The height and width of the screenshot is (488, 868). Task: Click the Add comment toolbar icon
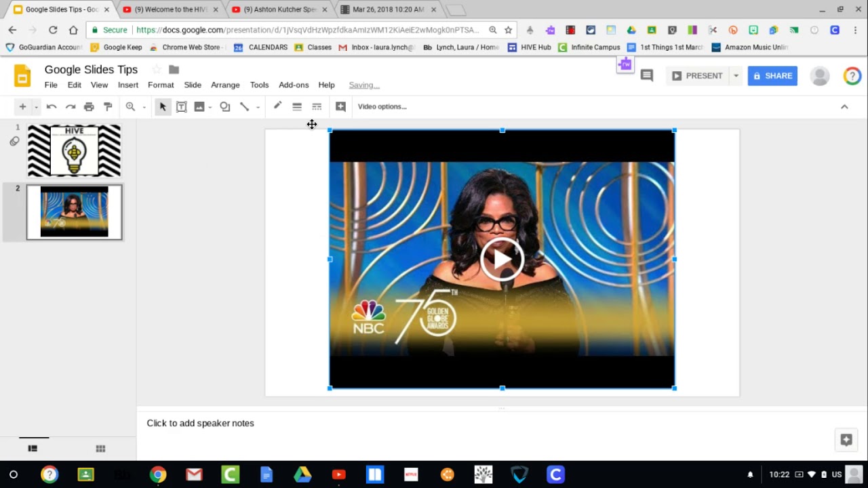[x=340, y=106]
